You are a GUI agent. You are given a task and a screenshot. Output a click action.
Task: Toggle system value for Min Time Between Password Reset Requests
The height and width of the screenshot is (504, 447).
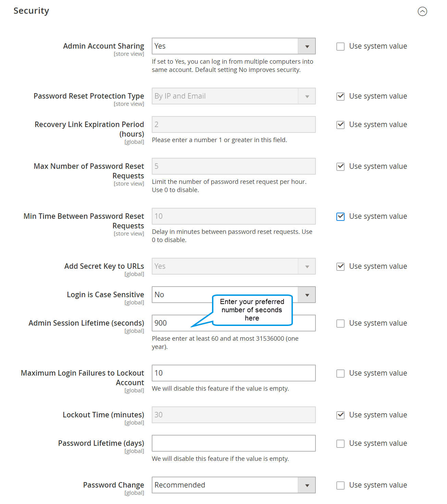tap(340, 217)
